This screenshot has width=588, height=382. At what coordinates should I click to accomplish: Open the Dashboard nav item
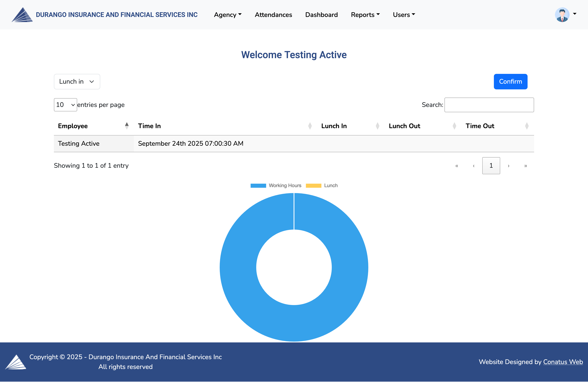click(321, 15)
